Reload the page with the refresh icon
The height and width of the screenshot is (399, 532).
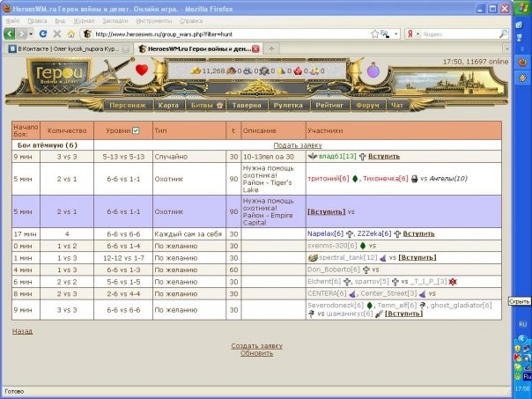click(x=43, y=33)
